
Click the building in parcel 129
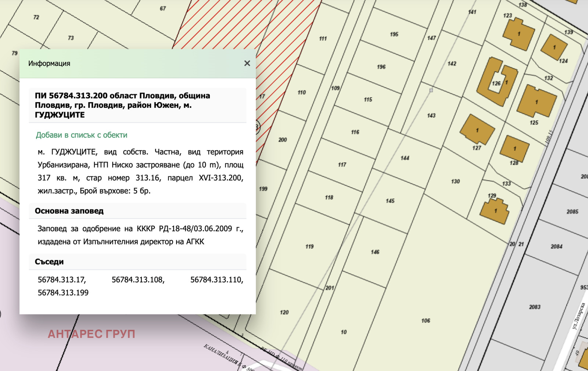click(x=495, y=211)
